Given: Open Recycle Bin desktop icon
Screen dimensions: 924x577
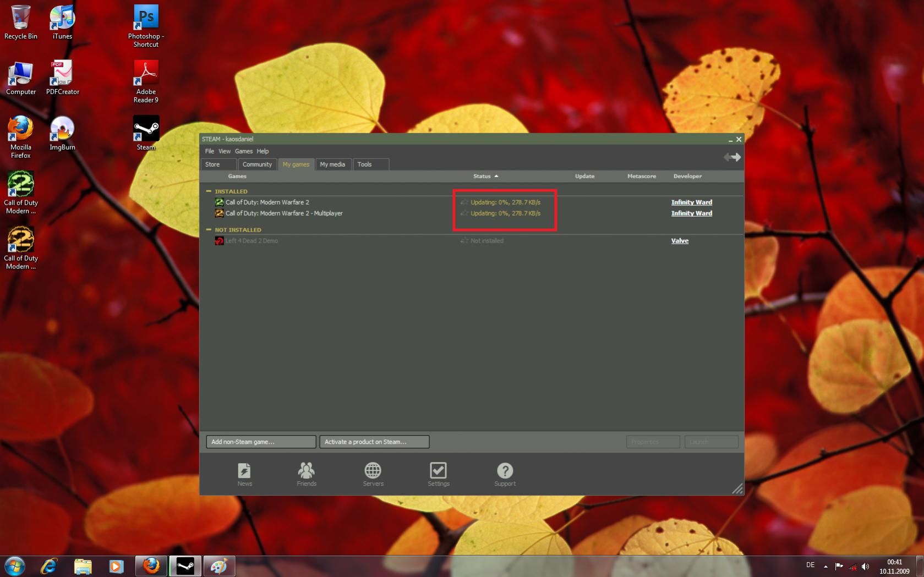Looking at the screenshot, I should pos(21,23).
